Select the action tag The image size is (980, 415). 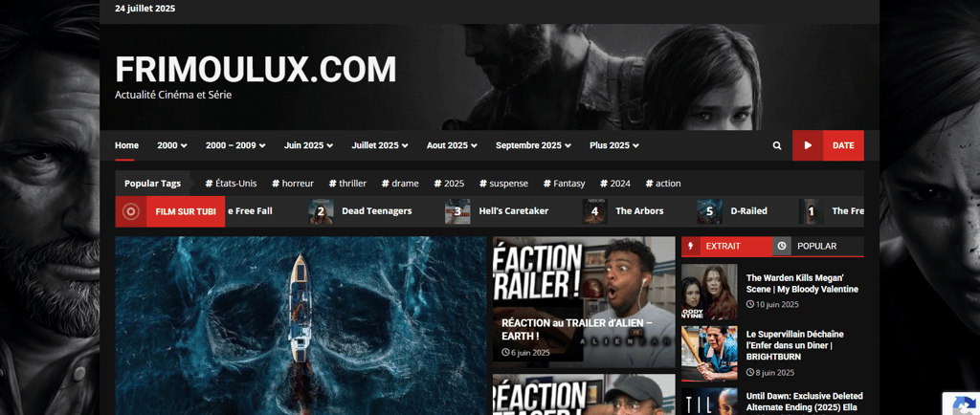(663, 184)
